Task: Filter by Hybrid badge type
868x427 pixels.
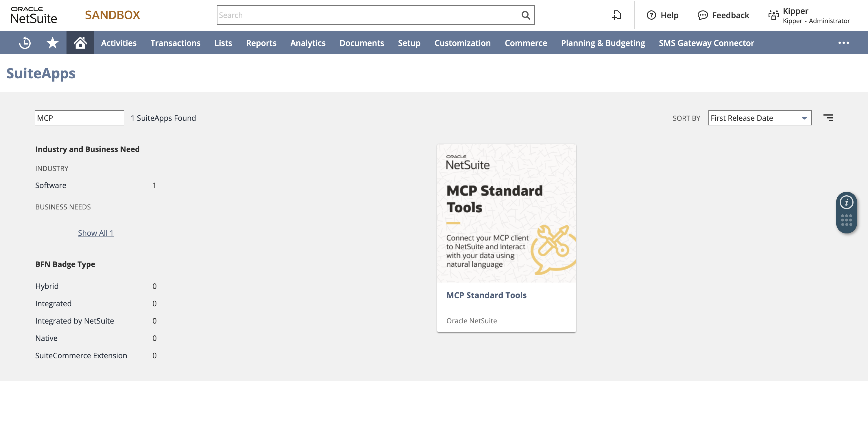Action: 47,286
